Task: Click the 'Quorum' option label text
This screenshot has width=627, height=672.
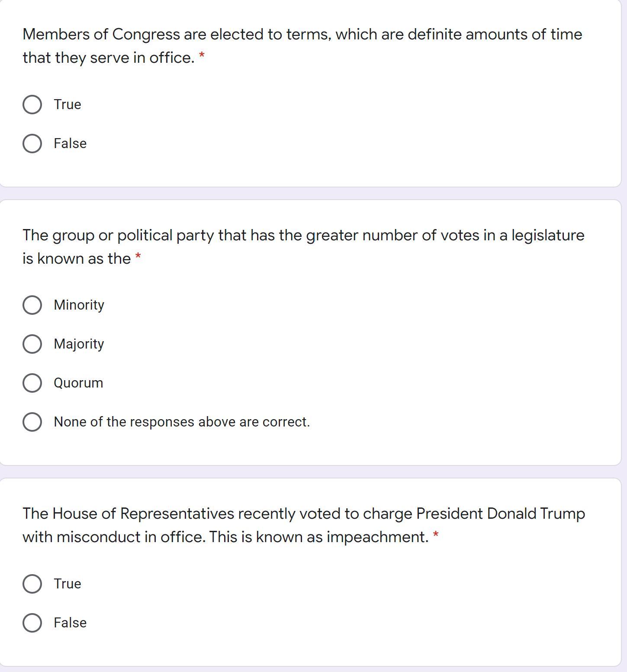Action: (x=78, y=383)
